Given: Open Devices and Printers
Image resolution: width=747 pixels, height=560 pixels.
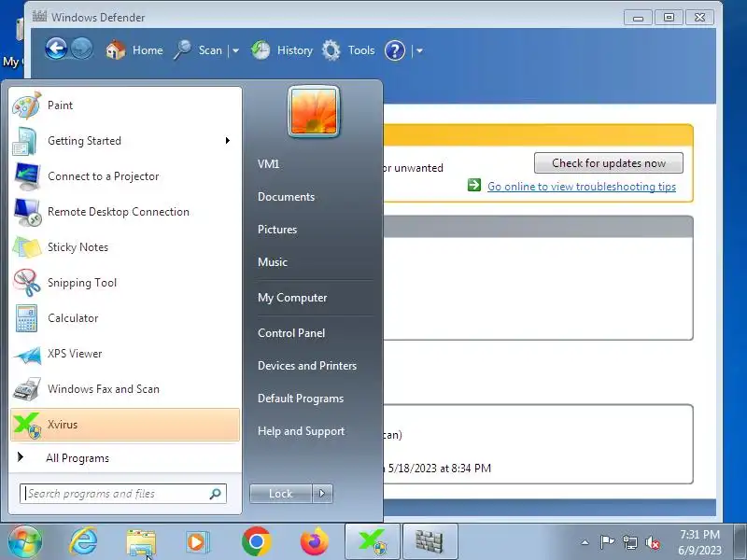Looking at the screenshot, I should click(x=307, y=366).
